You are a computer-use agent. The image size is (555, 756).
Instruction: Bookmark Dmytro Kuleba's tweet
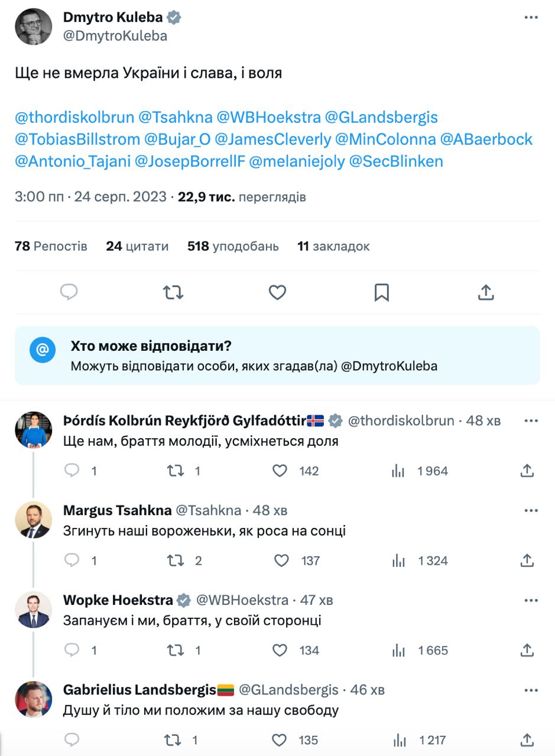coord(382,292)
